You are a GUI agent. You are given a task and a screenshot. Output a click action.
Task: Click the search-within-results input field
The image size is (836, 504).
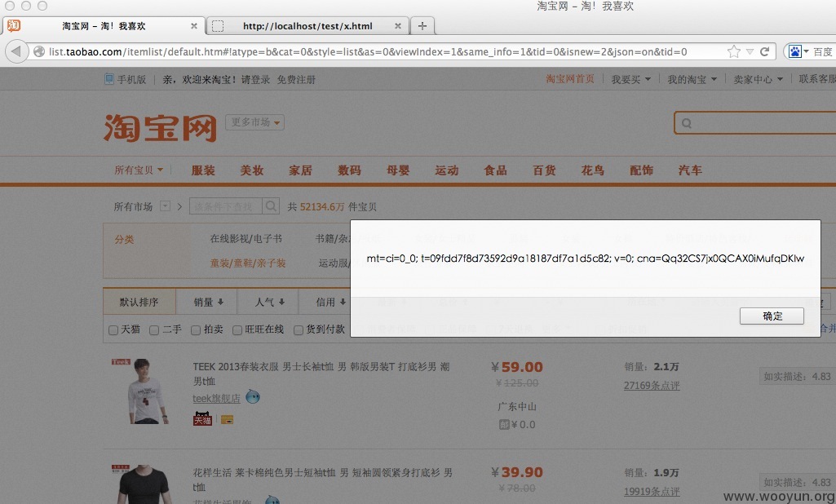(226, 206)
